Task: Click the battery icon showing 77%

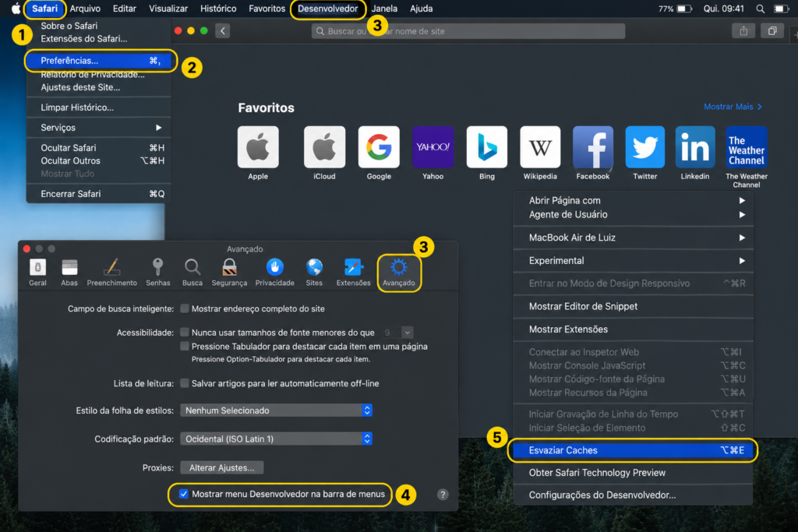Action: [684, 9]
